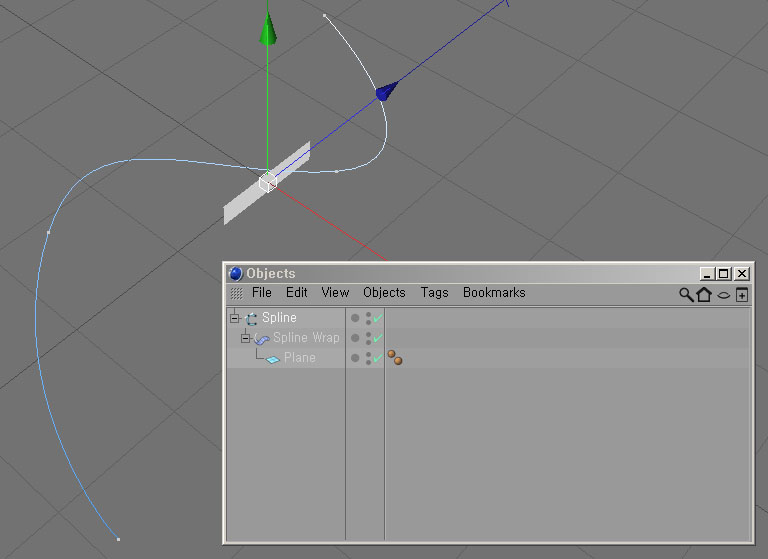The image size is (768, 559).
Task: Collapse the Spline tree node
Action: coord(235,318)
